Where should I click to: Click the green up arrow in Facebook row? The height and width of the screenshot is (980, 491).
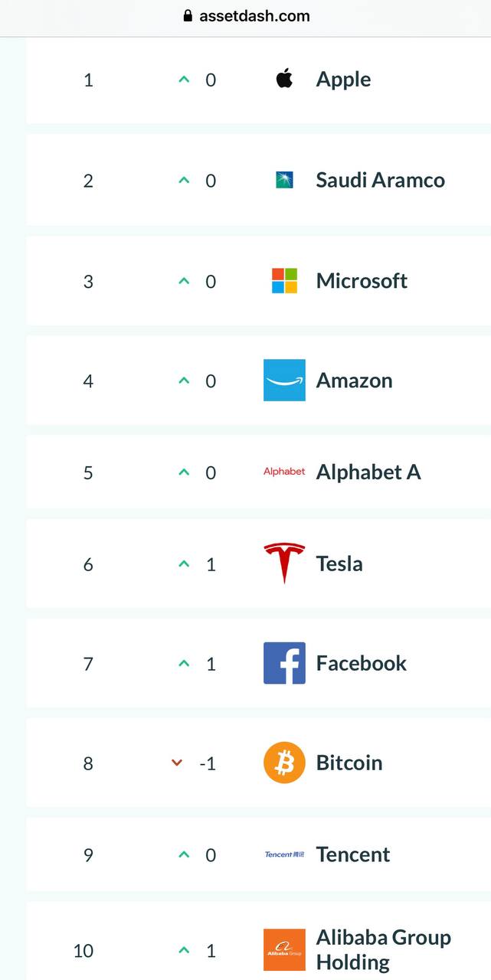coord(184,664)
